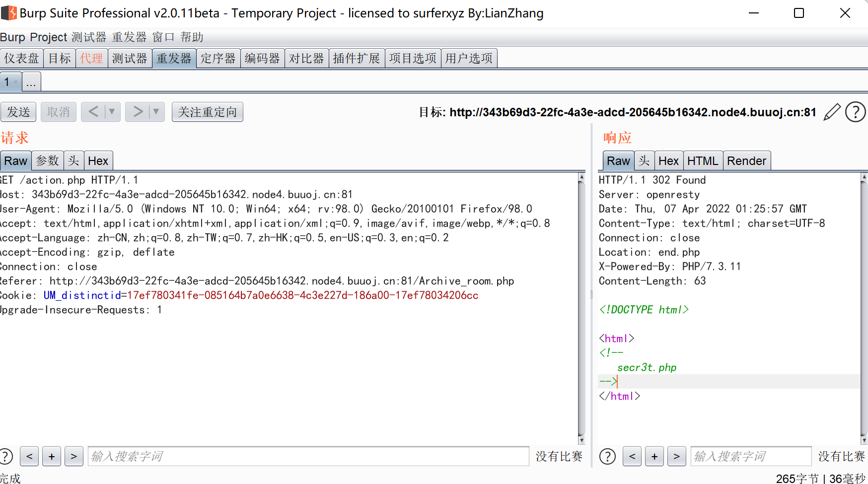Click the pencil edit icon next to target URL

pyautogui.click(x=832, y=112)
